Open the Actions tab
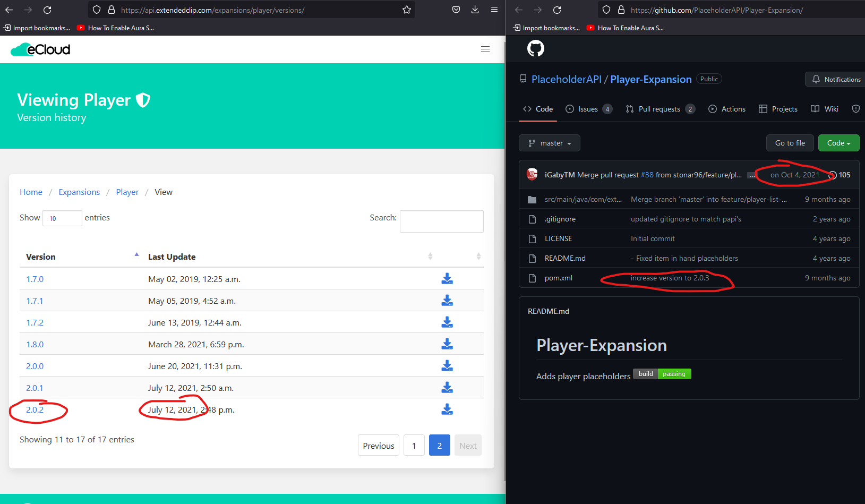Viewport: 865px width, 504px height. [727, 109]
